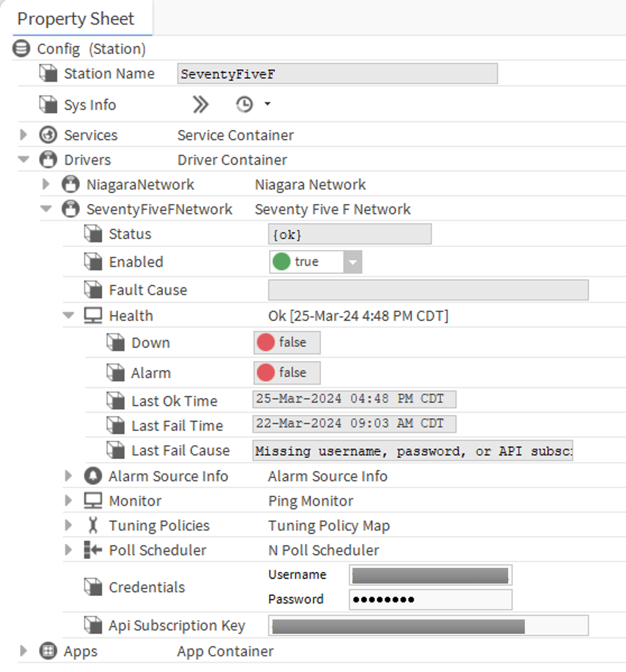Click the Station Name field SeventyFiveF
The image size is (626, 672).
(337, 74)
